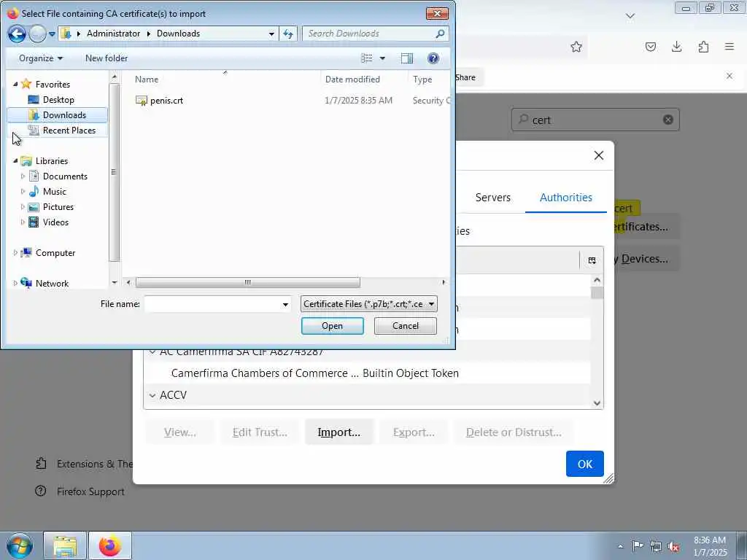Image resolution: width=747 pixels, height=560 pixels.
Task: Open Save to Pocket icon
Action: (650, 47)
